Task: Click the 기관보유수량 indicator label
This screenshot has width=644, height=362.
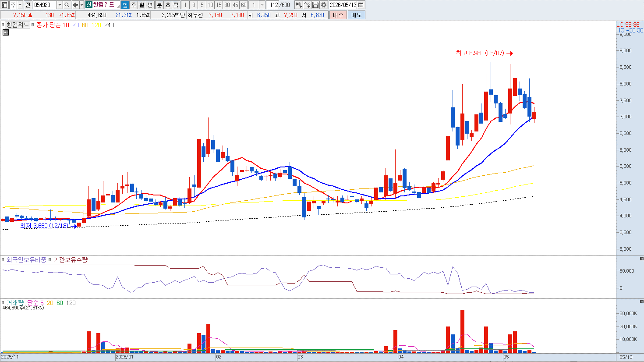Action: [x=71, y=260]
